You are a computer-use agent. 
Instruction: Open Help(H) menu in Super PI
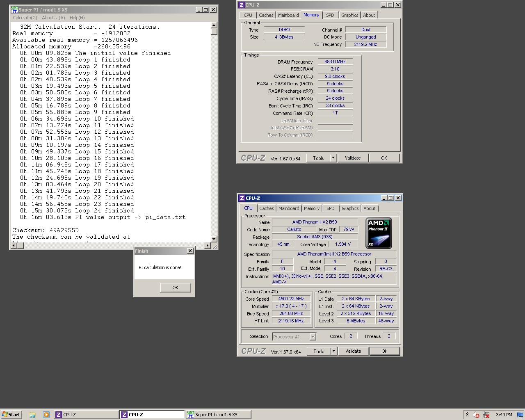(x=77, y=18)
